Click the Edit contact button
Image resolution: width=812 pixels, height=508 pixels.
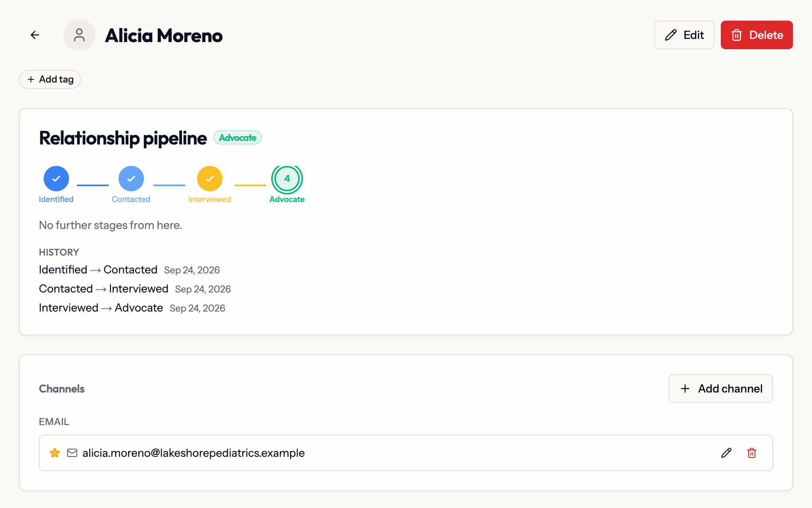[x=684, y=35]
